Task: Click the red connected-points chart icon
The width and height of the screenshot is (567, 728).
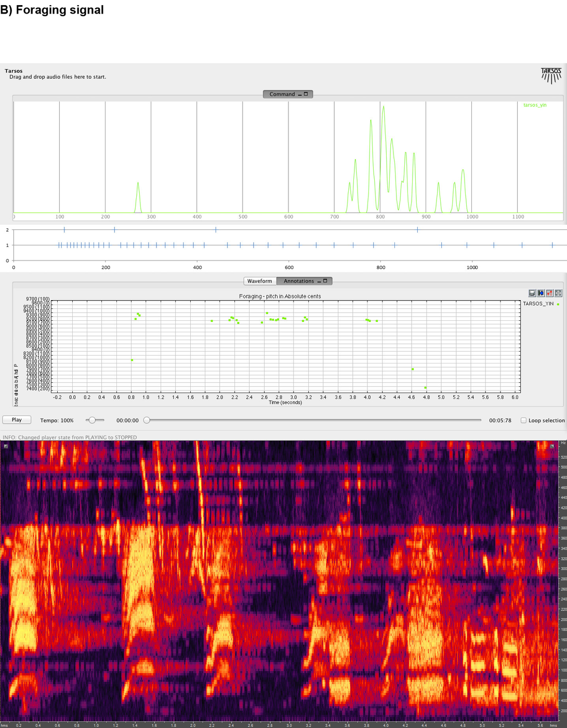Action: click(x=550, y=293)
